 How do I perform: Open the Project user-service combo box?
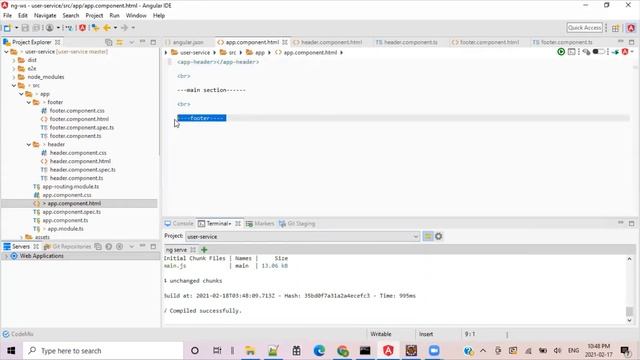pyautogui.click(x=302, y=236)
